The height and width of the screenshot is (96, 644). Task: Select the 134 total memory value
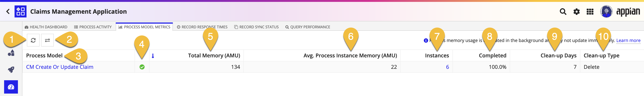coord(236,67)
